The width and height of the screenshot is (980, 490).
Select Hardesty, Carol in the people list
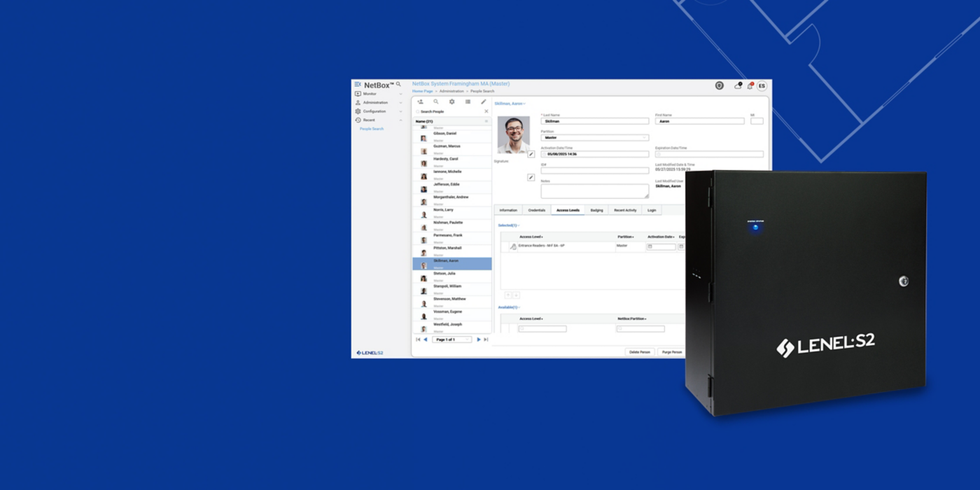(452, 162)
